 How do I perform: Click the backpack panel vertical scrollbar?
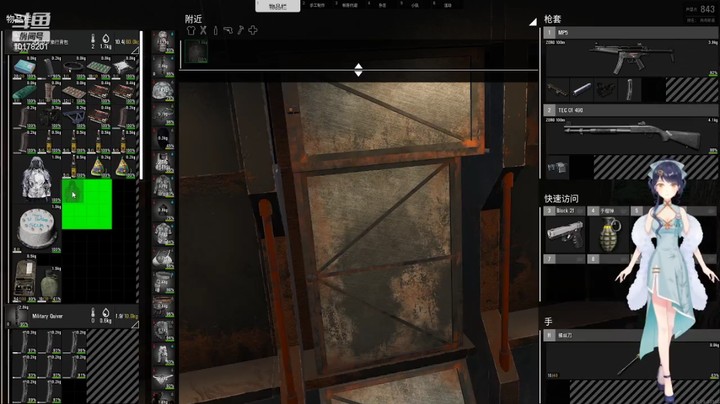click(x=141, y=105)
